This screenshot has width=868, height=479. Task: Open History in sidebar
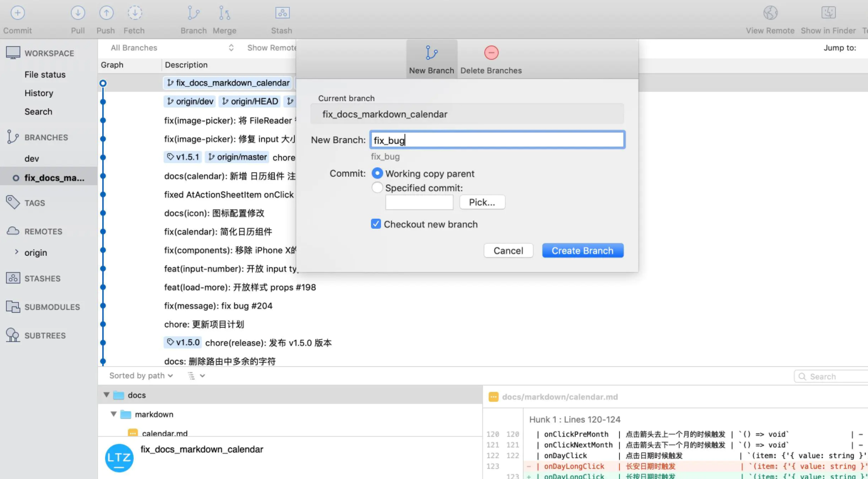pyautogui.click(x=39, y=93)
